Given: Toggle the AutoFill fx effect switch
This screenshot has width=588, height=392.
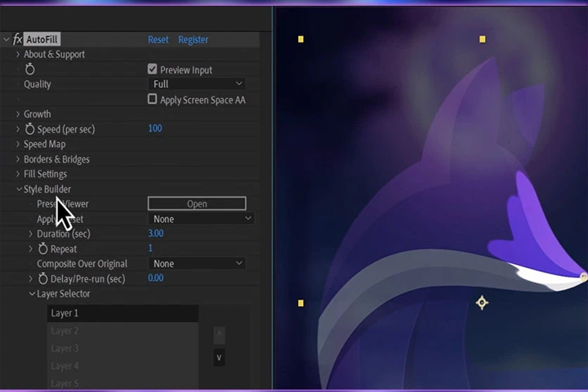Looking at the screenshot, I should pyautogui.click(x=17, y=39).
